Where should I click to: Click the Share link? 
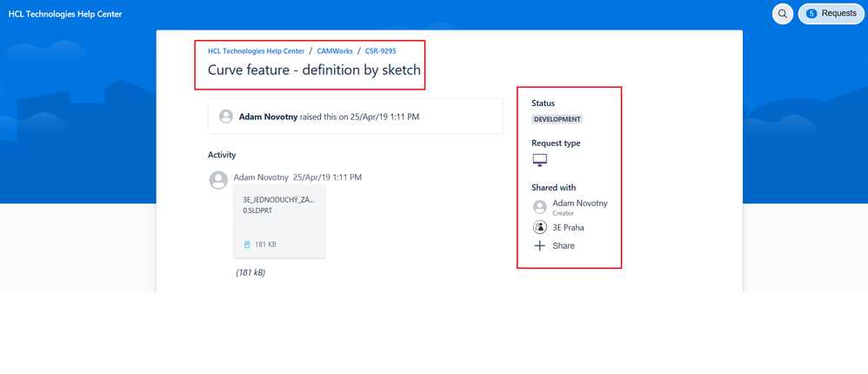[564, 245]
